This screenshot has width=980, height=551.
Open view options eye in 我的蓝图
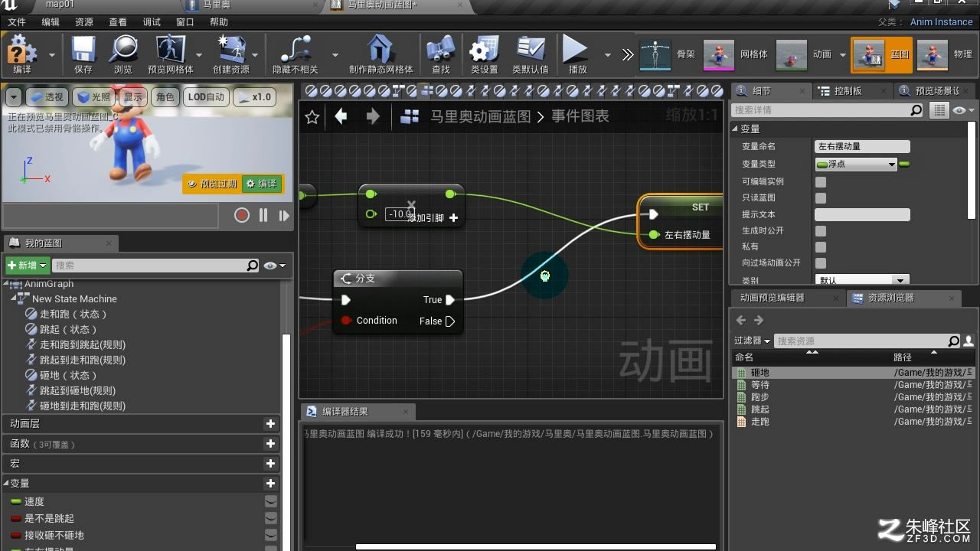click(x=274, y=266)
